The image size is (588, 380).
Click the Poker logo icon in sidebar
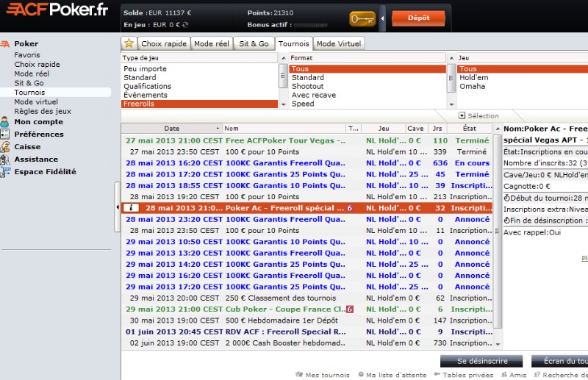5,44
